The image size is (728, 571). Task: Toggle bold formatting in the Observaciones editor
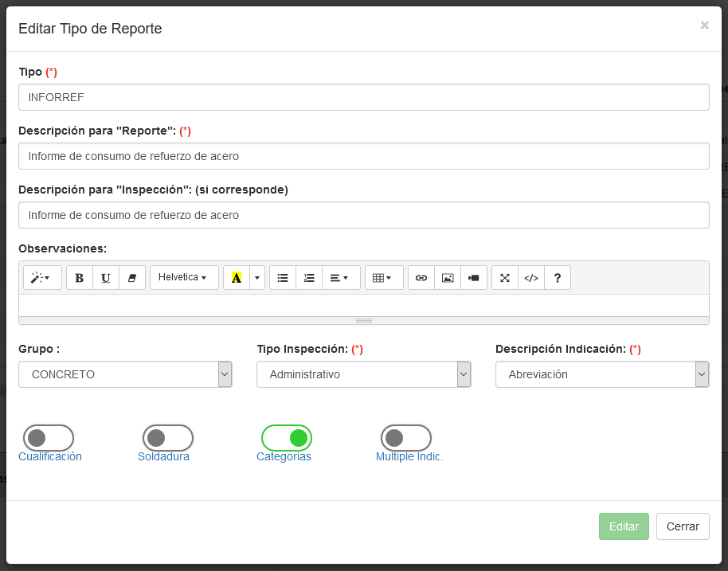(x=79, y=278)
